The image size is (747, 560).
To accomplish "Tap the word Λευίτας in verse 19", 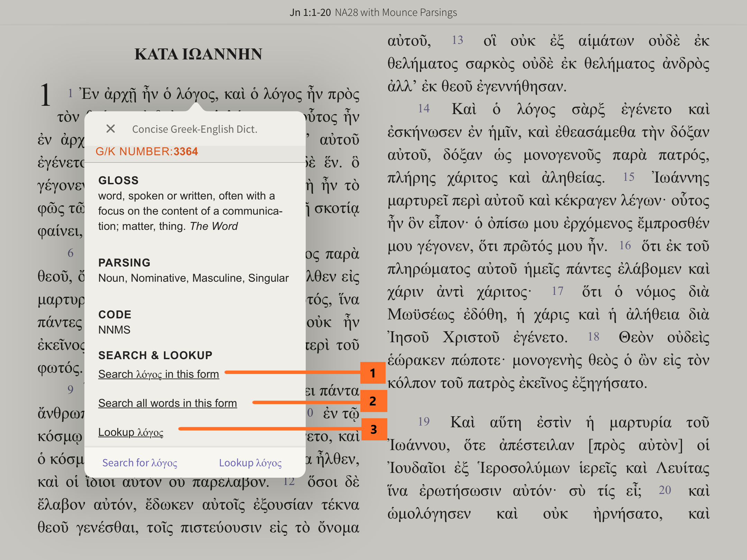I will click(683, 468).
